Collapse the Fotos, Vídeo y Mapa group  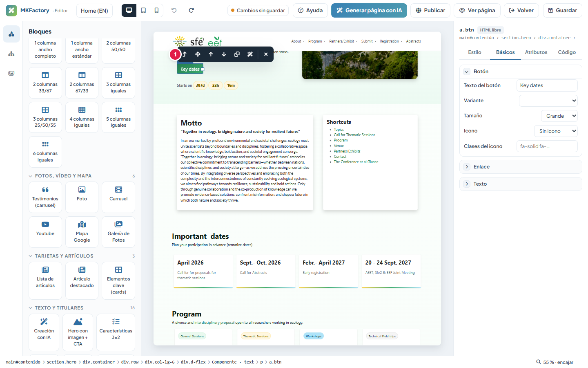pos(82,176)
